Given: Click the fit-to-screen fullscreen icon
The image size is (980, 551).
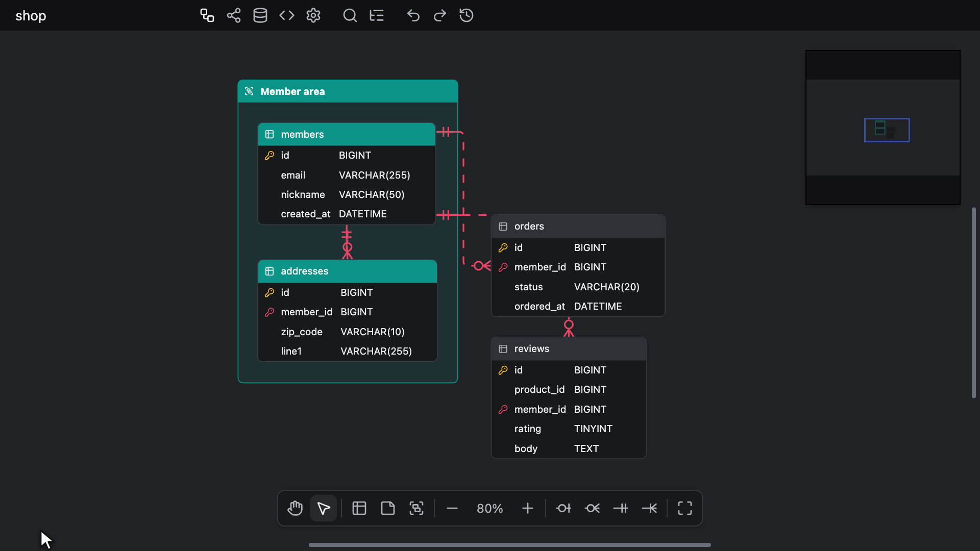Looking at the screenshot, I should (685, 508).
